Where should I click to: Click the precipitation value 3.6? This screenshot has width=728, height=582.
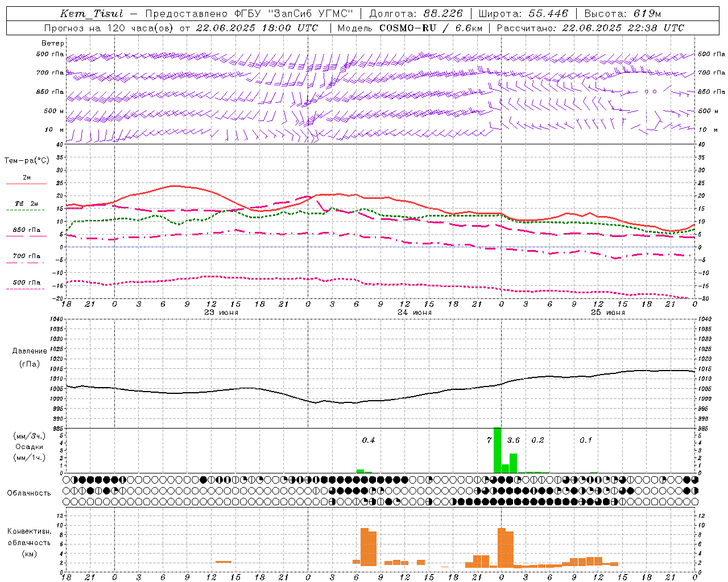click(513, 440)
